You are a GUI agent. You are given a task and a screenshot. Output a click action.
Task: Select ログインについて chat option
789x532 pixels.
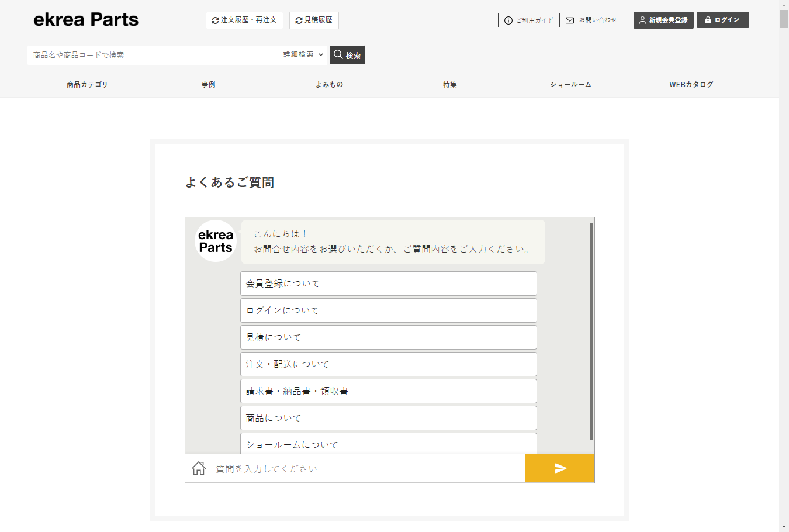pos(389,310)
